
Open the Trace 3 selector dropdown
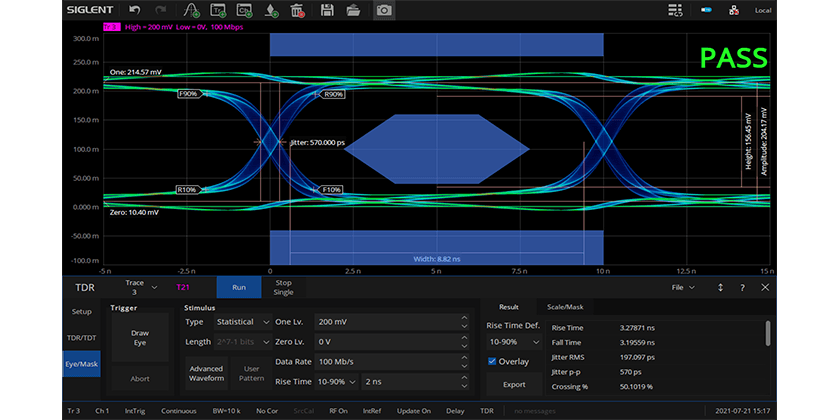click(x=141, y=287)
